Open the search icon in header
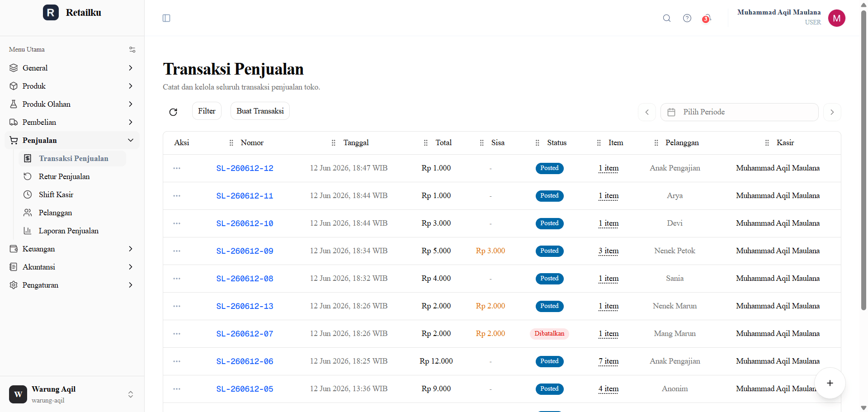868x412 pixels. [x=667, y=18]
